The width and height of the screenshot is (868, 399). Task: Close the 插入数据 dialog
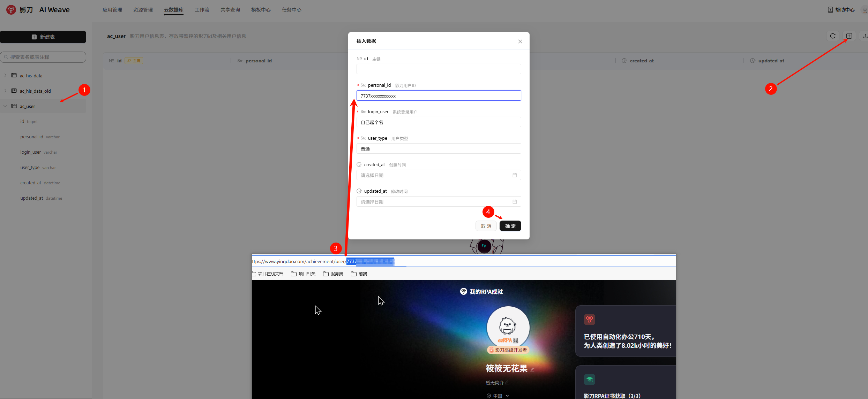click(520, 41)
